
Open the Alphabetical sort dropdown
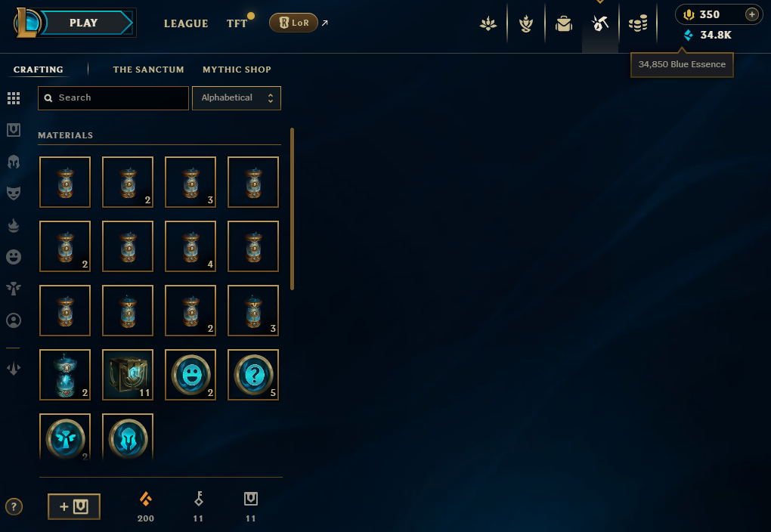click(x=237, y=97)
